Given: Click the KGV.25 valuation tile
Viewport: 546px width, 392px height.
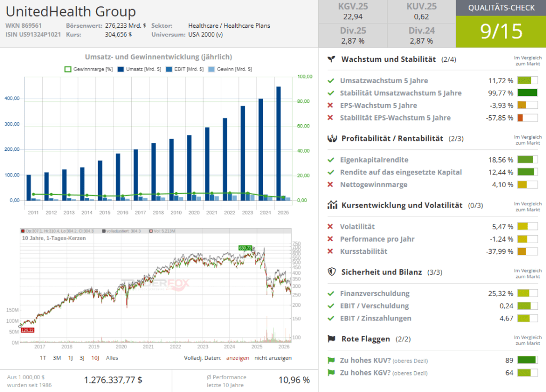Looking at the screenshot, I should tap(353, 12).
